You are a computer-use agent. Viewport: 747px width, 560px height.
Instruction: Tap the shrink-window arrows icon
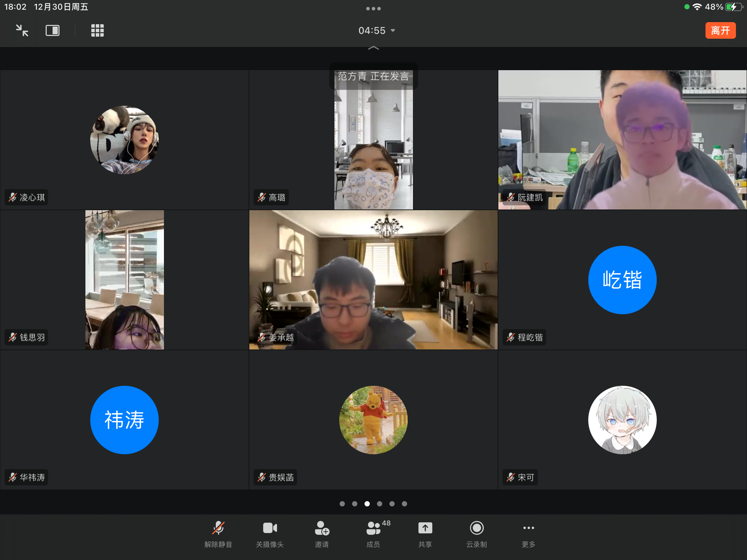click(x=22, y=30)
